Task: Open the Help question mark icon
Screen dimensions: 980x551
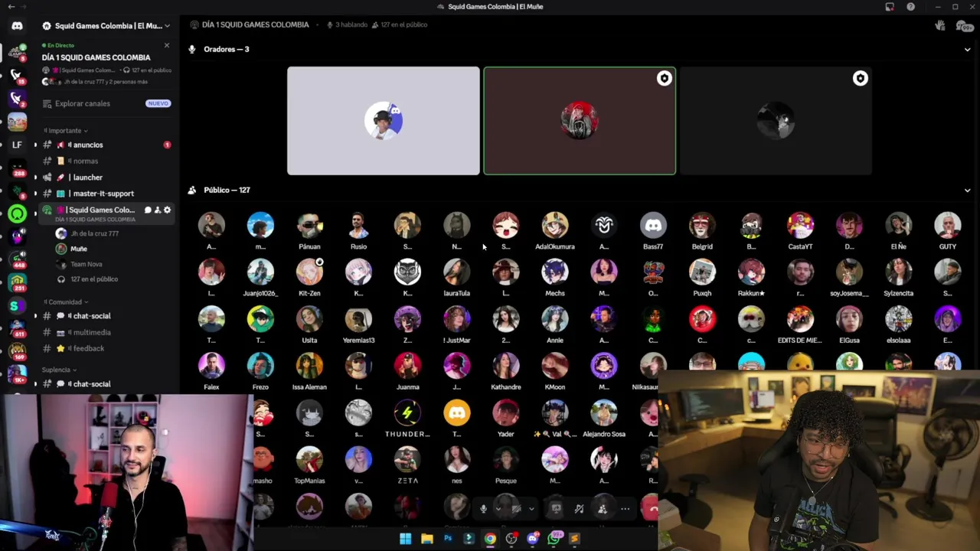Action: [910, 7]
